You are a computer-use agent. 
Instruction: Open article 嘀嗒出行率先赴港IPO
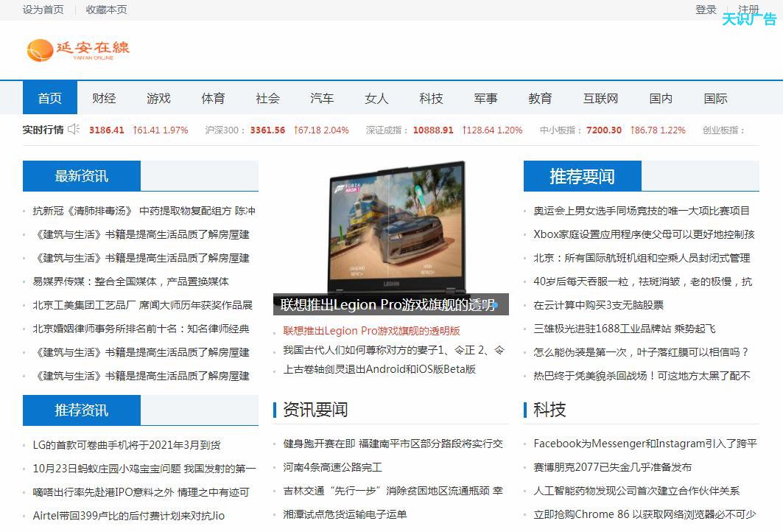coord(141,492)
